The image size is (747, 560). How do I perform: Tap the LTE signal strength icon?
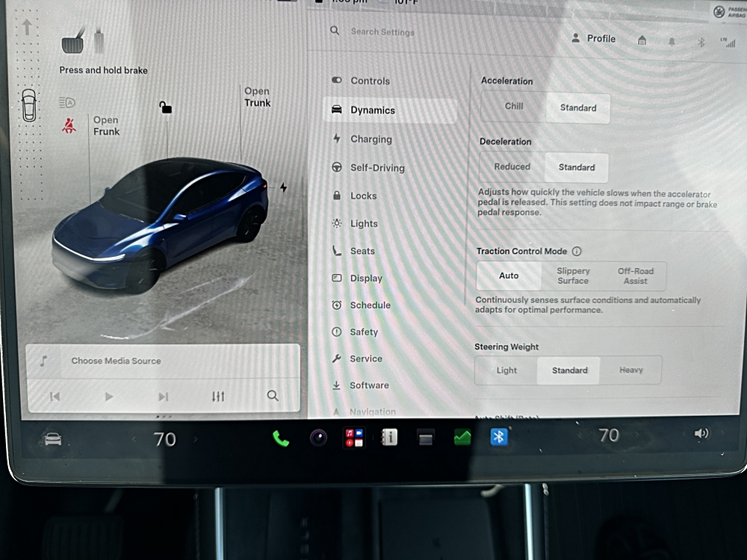tap(728, 43)
